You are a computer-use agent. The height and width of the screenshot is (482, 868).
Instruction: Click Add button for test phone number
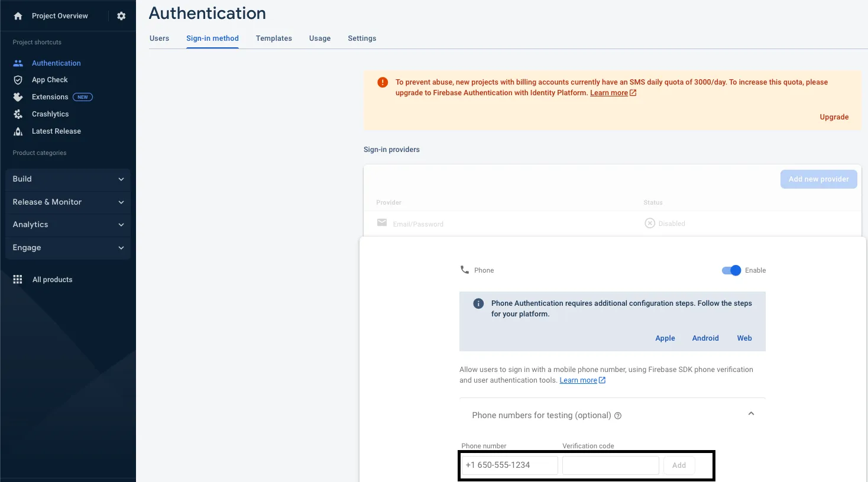(679, 465)
